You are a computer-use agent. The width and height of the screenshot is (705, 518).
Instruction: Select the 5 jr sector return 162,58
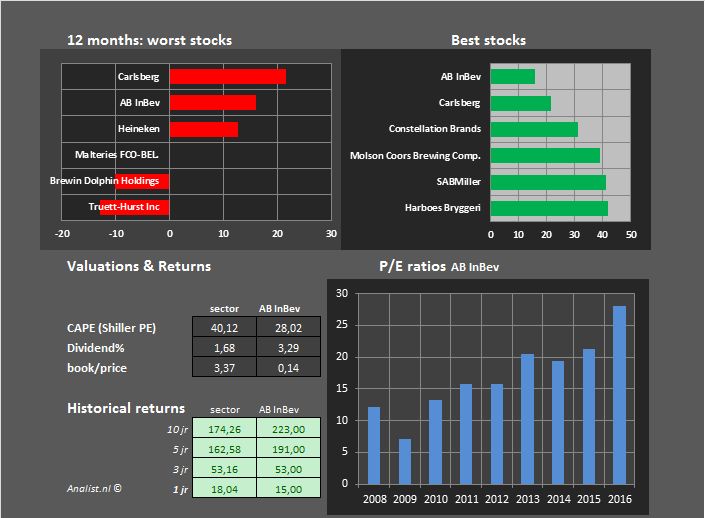[x=224, y=449]
